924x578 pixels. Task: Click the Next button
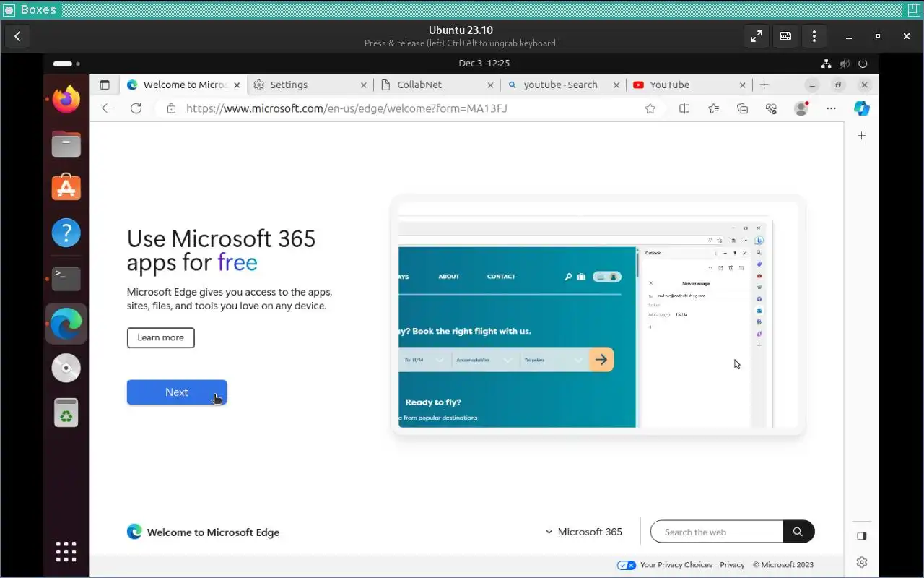pos(177,392)
